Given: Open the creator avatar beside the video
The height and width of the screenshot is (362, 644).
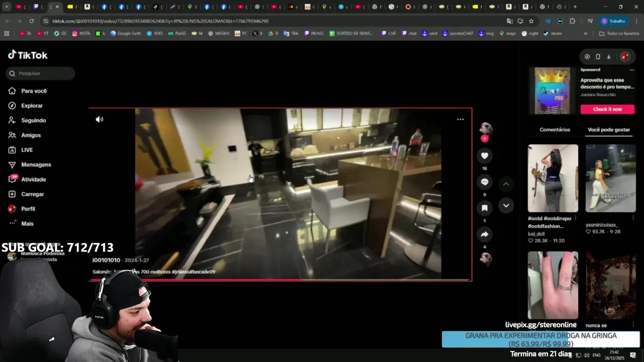Looking at the screenshot, I should [486, 128].
